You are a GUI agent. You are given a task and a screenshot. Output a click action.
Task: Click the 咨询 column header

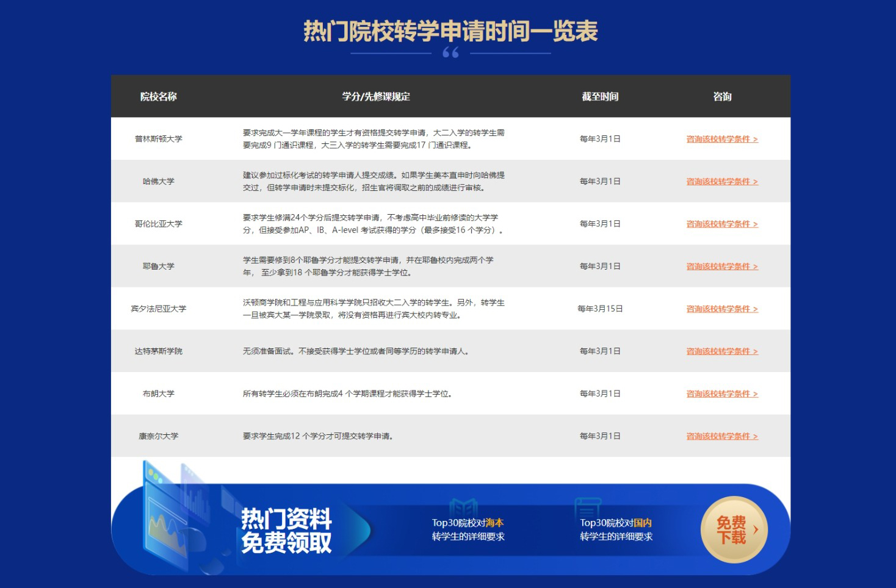(x=722, y=96)
